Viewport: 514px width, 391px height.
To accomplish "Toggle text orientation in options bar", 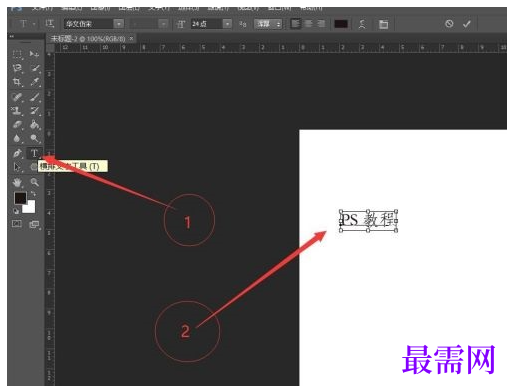I will tap(49, 24).
